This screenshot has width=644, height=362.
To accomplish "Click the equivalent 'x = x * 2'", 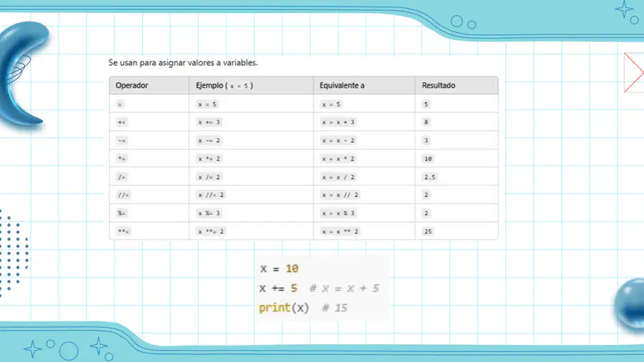I will point(338,159).
